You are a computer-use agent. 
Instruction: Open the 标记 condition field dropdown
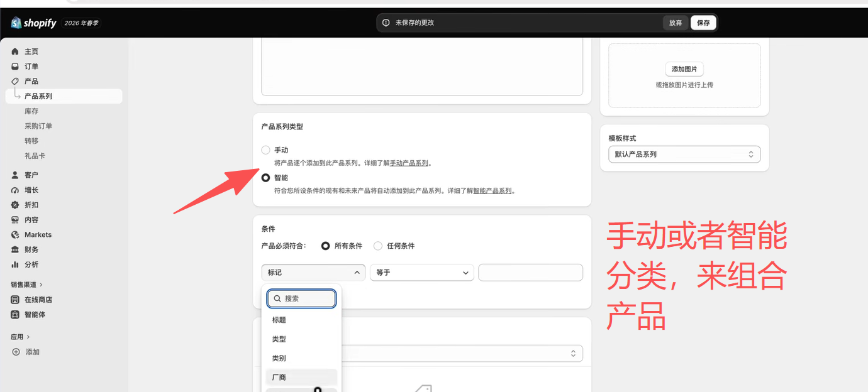[x=313, y=273]
